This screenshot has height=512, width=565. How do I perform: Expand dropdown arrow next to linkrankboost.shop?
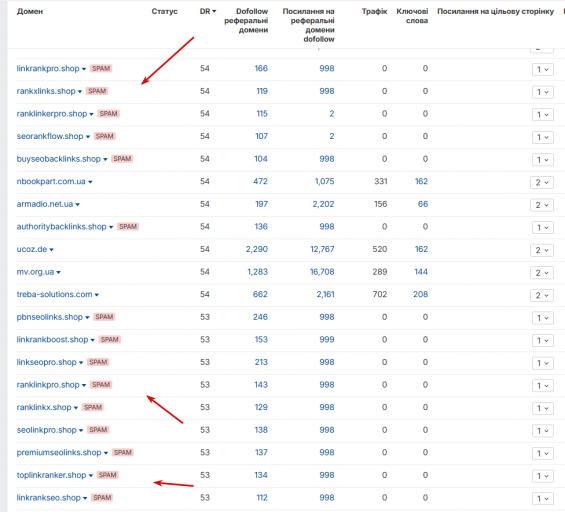(93, 340)
